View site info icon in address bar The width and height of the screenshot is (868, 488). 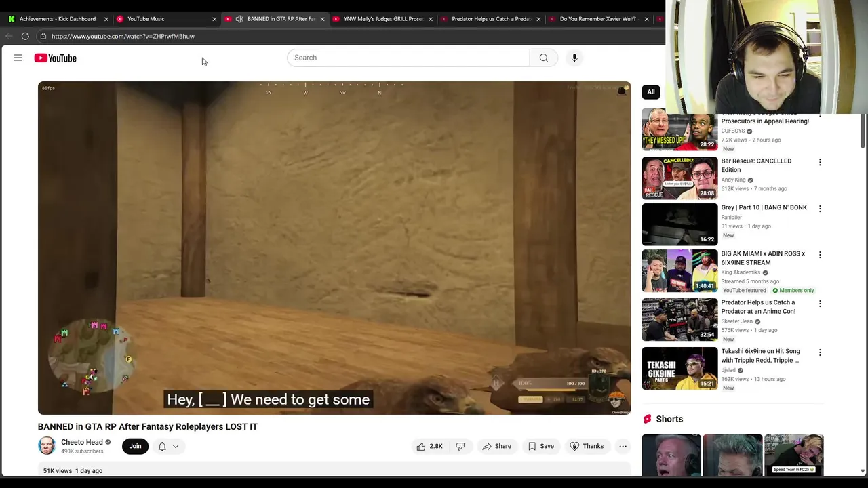click(43, 36)
